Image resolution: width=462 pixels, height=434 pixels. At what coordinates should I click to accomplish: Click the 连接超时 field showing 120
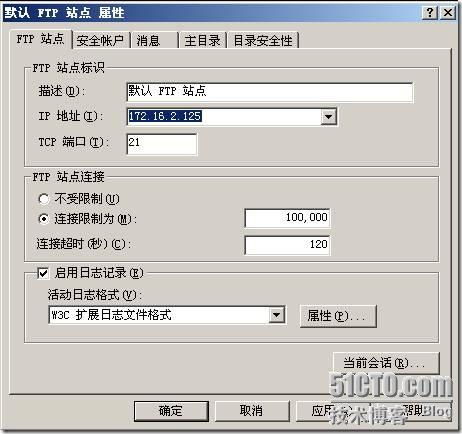287,245
